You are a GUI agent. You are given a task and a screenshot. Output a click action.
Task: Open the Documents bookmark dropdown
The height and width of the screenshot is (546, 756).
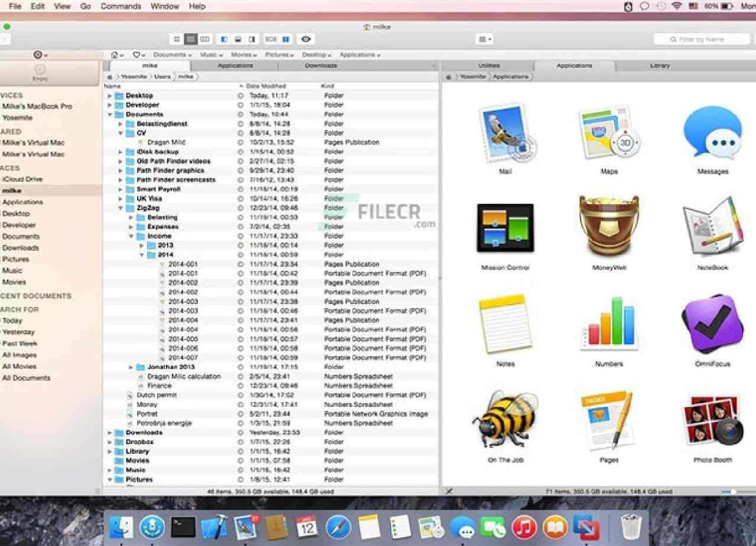tap(172, 54)
